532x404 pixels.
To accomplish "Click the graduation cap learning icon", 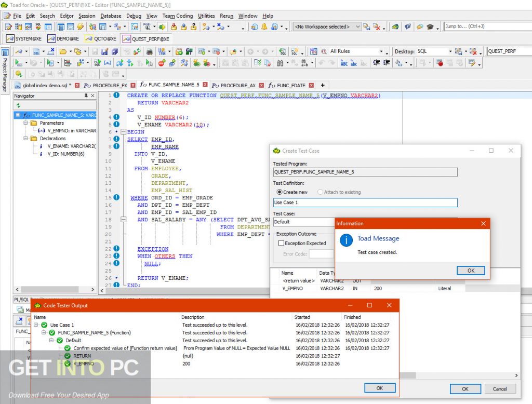I will pos(430,26).
